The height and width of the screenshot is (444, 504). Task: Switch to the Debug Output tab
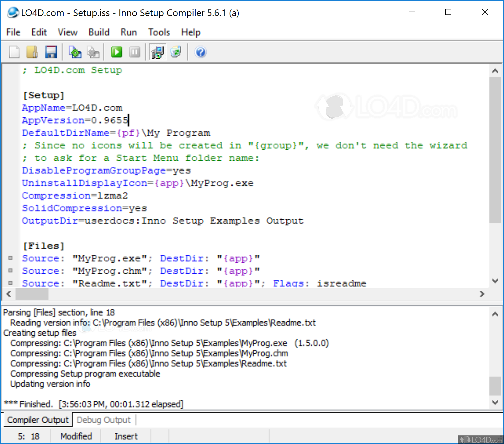click(x=104, y=420)
